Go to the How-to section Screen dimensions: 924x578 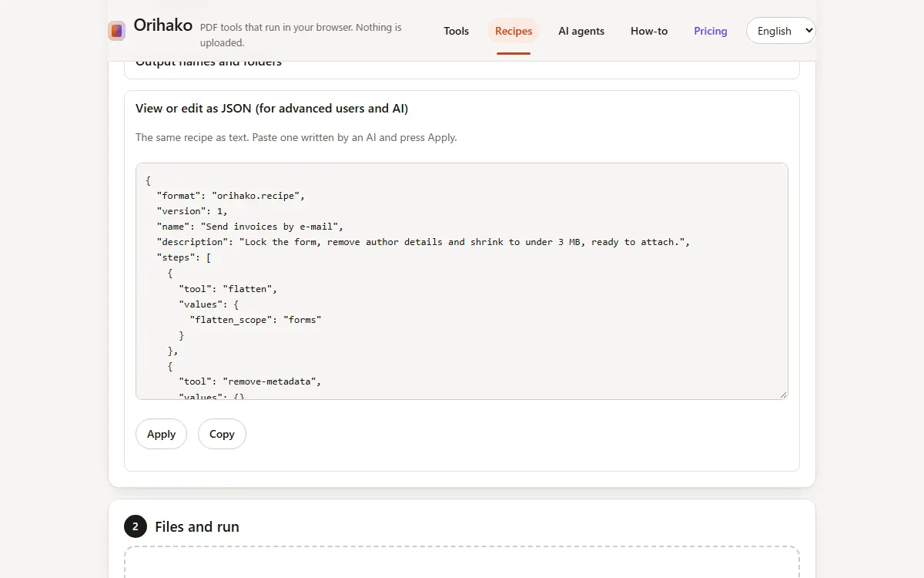point(649,31)
